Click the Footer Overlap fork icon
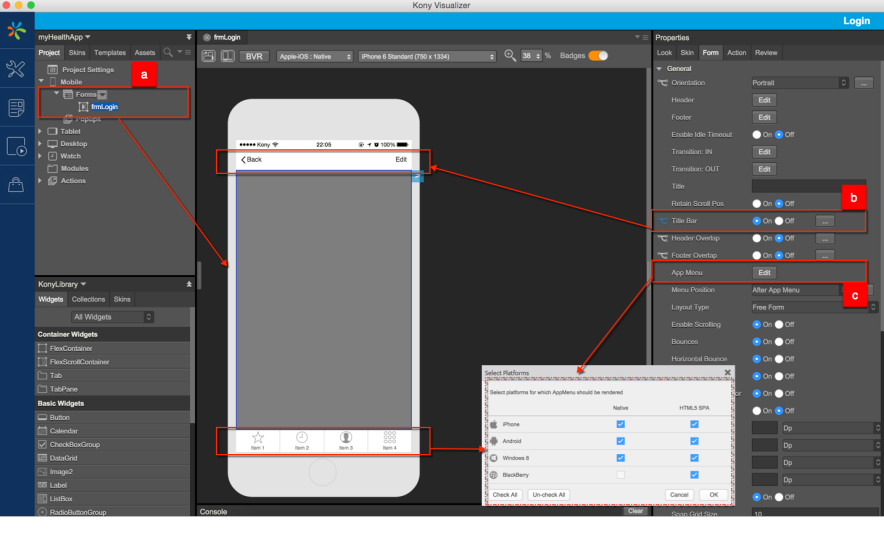This screenshot has width=884, height=539. [x=662, y=255]
